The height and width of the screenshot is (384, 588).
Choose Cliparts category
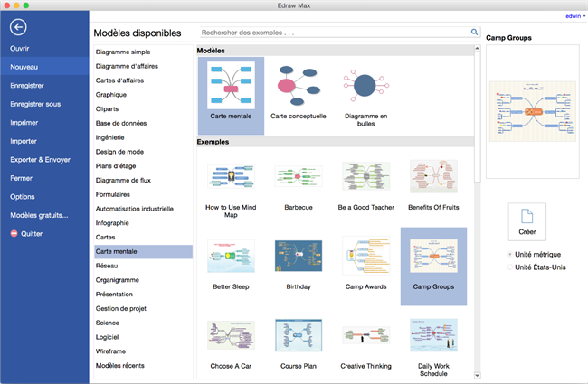pos(107,109)
